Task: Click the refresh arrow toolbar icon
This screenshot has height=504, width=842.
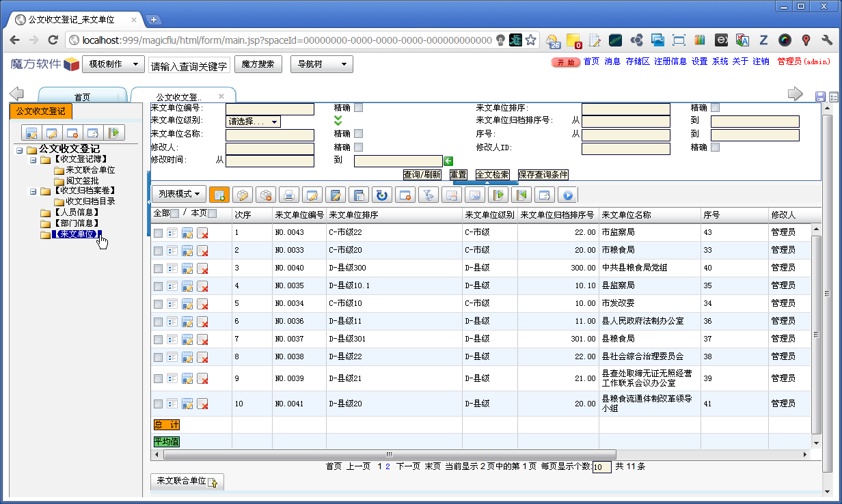Action: click(382, 195)
